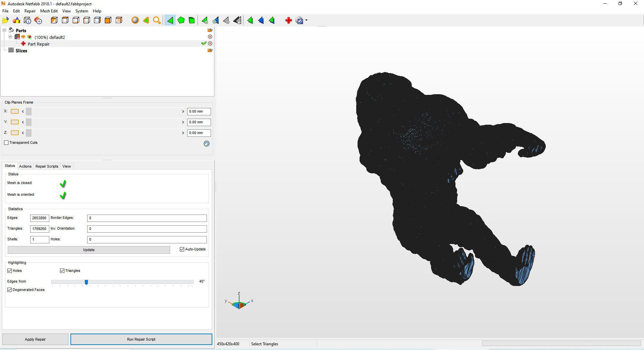The height and width of the screenshot is (350, 644).
Task: Open the Repair menu
Action: [x=30, y=11]
